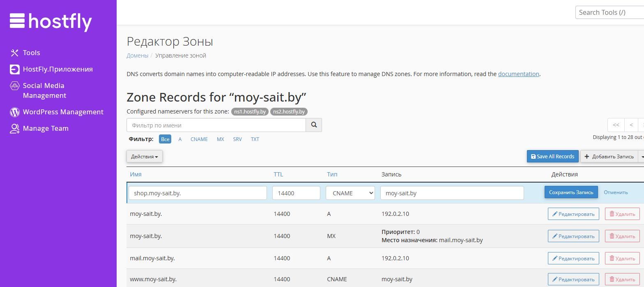Edit the www.moy-sait.by. record
644x287 pixels.
573,279
